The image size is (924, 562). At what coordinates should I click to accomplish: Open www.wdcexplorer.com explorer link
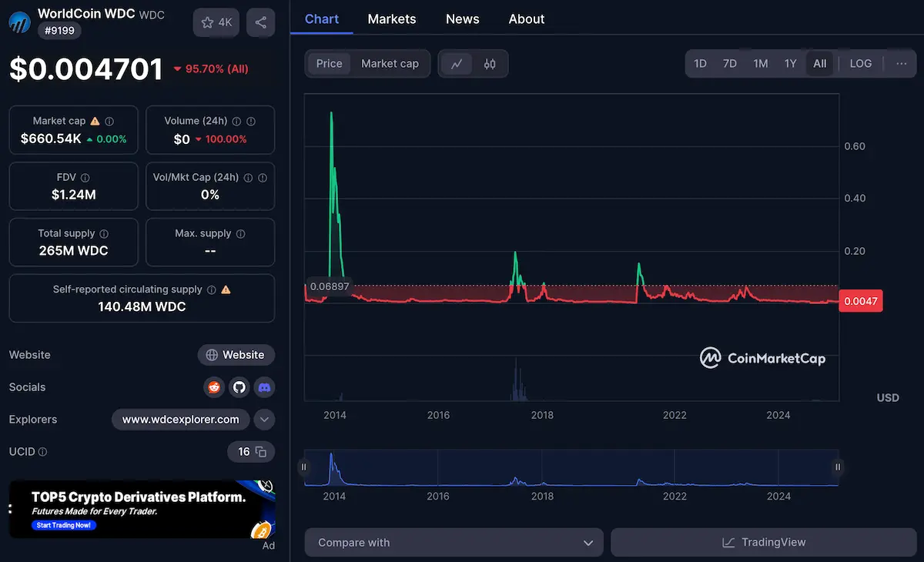181,420
